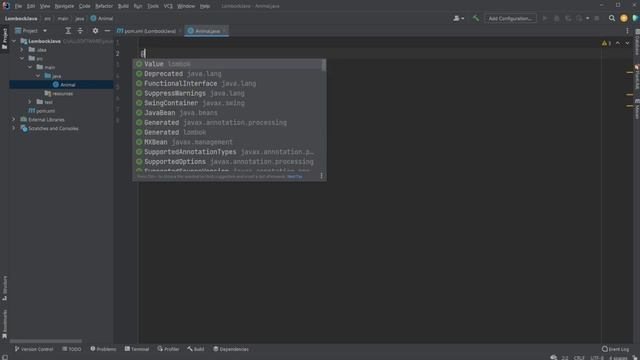Go to previous highlighted error arrow

pyautogui.click(x=618, y=43)
